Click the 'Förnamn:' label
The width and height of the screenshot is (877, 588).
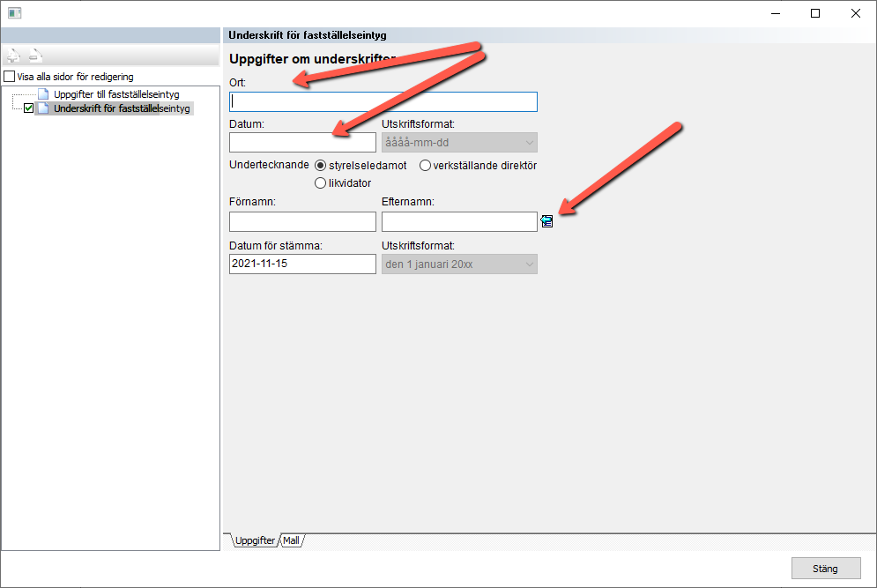pos(252,201)
